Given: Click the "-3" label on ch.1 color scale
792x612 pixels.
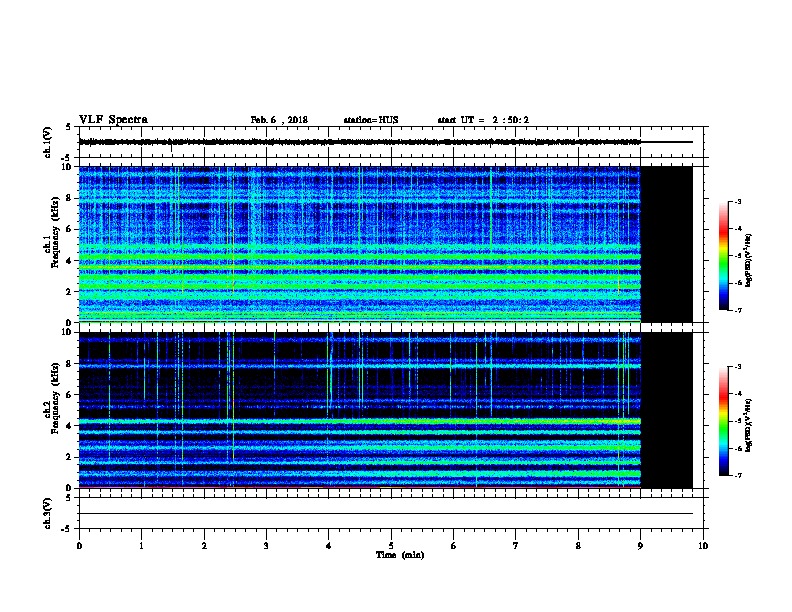Looking at the screenshot, I should 737,201.
